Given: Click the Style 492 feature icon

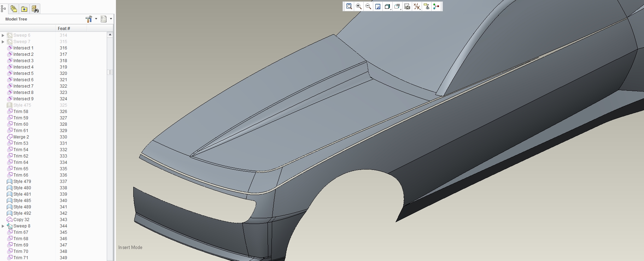Looking at the screenshot, I should pos(10,213).
